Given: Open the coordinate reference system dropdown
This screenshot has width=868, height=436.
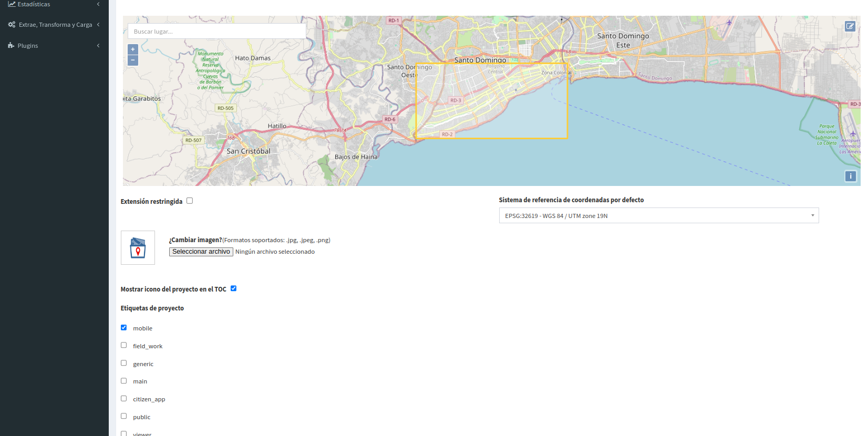Looking at the screenshot, I should click(659, 215).
